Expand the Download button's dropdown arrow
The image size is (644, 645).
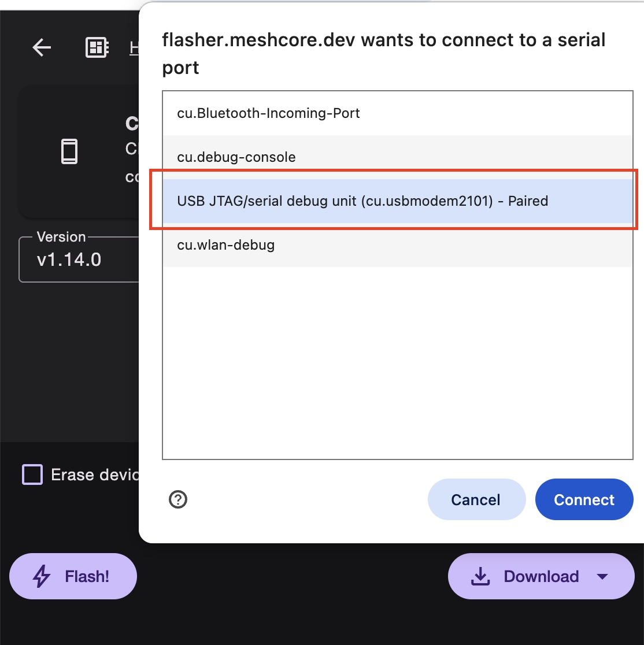(x=602, y=576)
